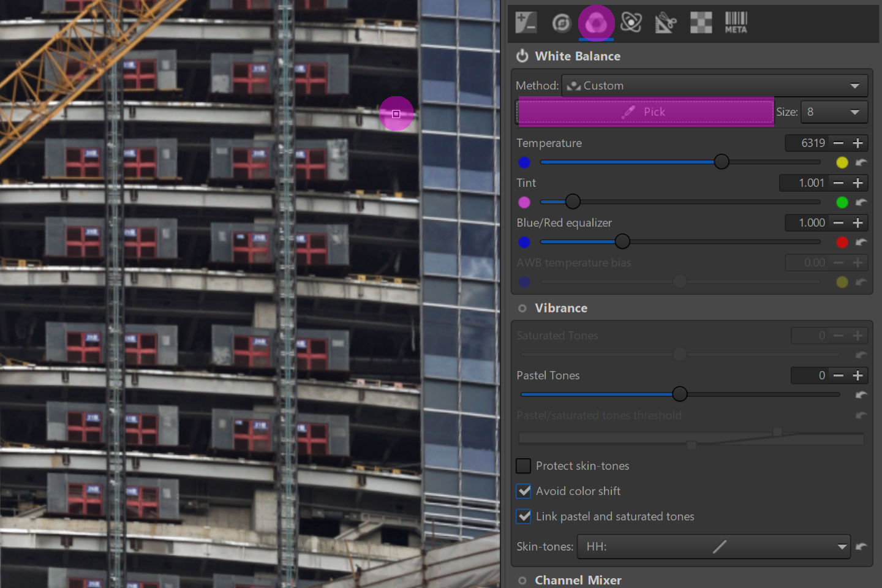Increase Tint with plus button
Viewport: 882px width, 588px height.
click(x=858, y=183)
